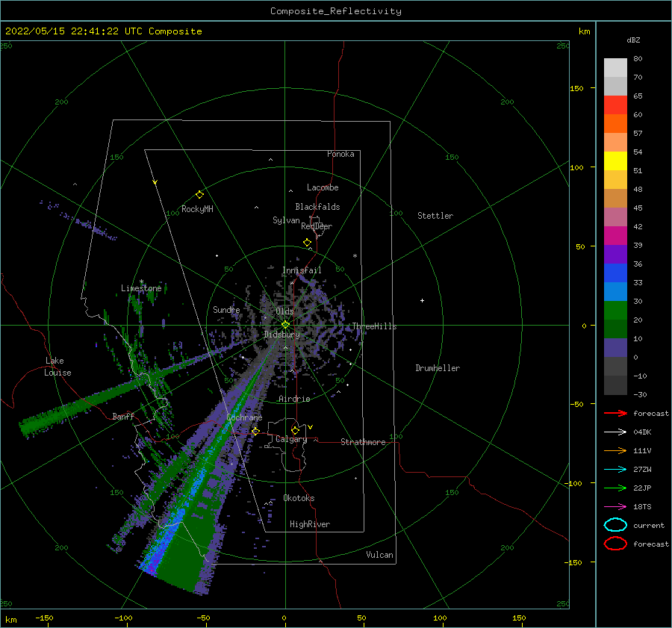This screenshot has width=672, height=628.
Task: Select the yellow diamond marker below RedDeer
Action: tap(307, 243)
